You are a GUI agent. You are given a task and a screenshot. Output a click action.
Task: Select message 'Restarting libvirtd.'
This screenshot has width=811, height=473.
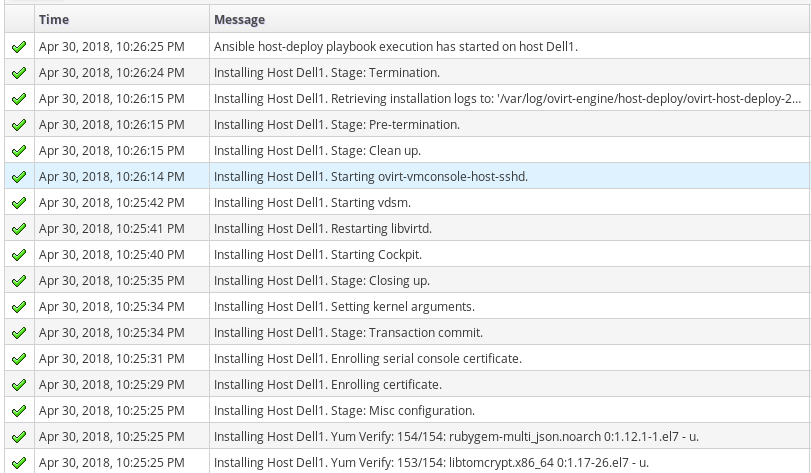pos(323,228)
